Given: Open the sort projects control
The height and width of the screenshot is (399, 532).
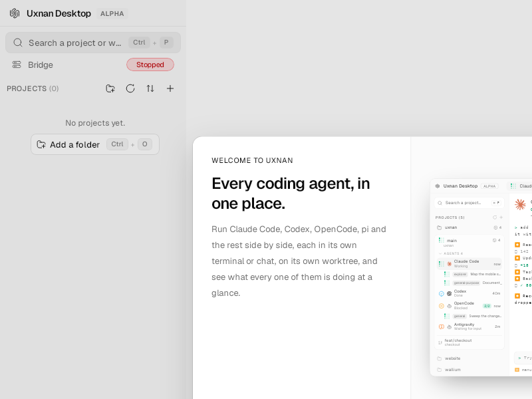Looking at the screenshot, I should (x=150, y=88).
